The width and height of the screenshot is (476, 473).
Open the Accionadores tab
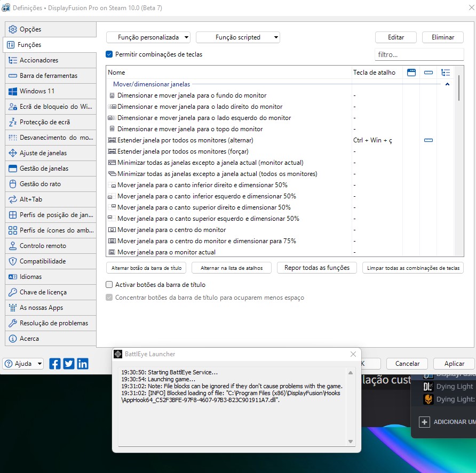coord(39,60)
